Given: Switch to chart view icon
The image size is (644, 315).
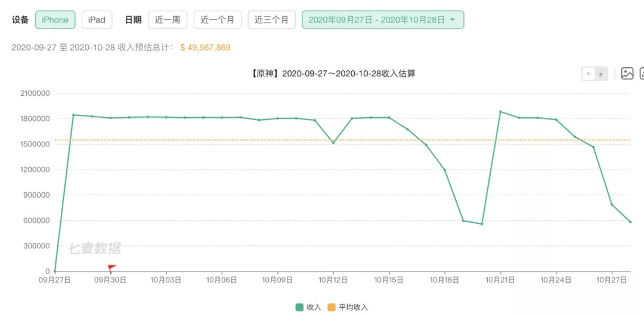Looking at the screenshot, I should 589,74.
